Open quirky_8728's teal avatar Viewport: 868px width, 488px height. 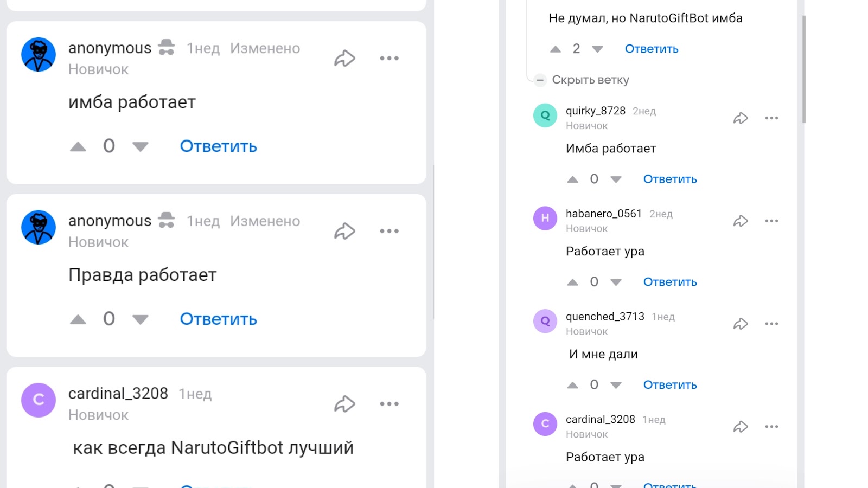(545, 115)
